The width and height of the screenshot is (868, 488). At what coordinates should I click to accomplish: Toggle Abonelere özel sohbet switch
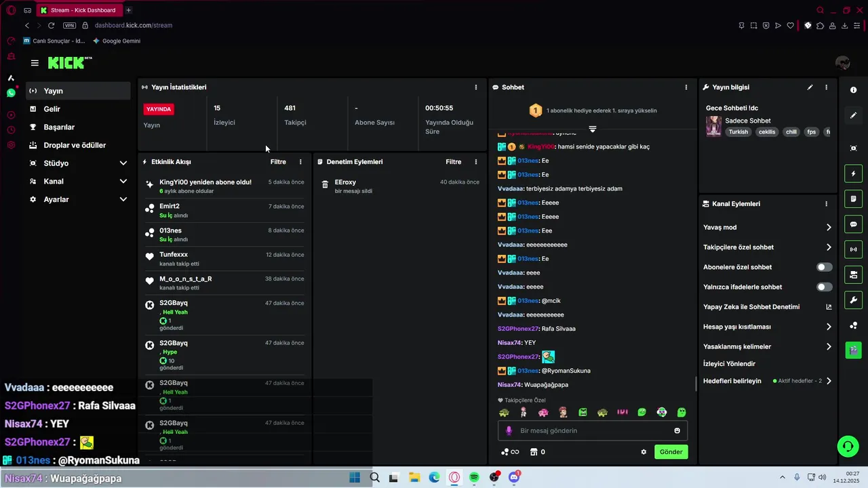click(x=825, y=267)
